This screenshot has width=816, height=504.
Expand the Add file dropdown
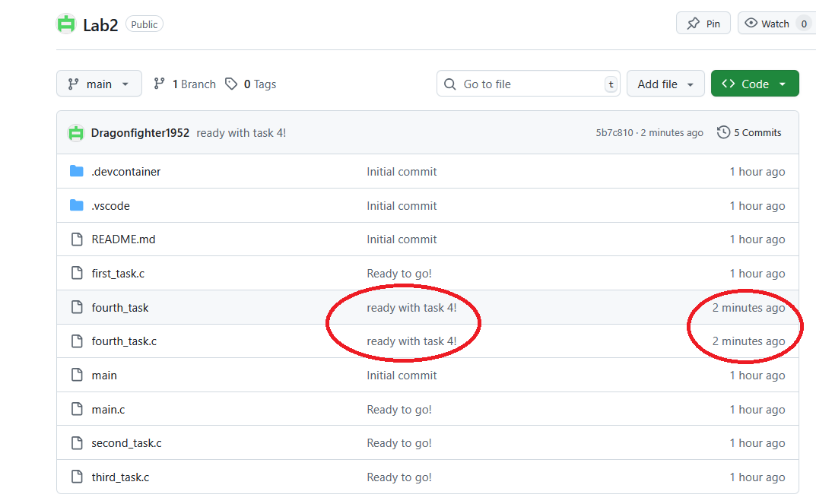pos(665,84)
